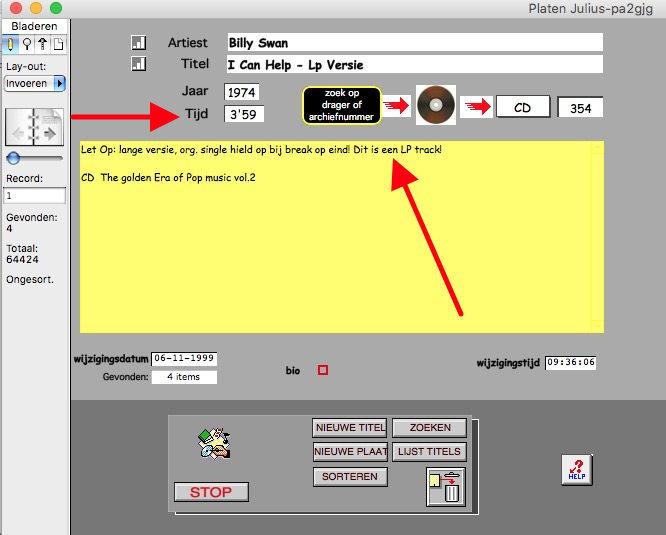Click the ZOEKEN button
Viewport: 666px width, 535px height.
click(x=429, y=428)
